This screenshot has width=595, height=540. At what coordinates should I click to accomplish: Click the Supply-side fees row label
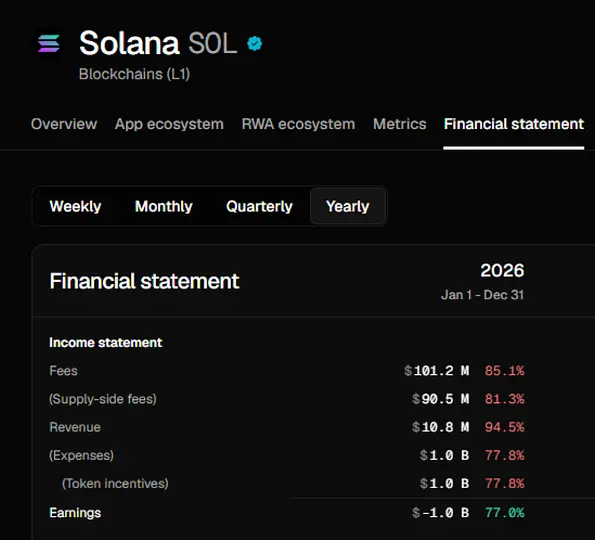tap(103, 399)
